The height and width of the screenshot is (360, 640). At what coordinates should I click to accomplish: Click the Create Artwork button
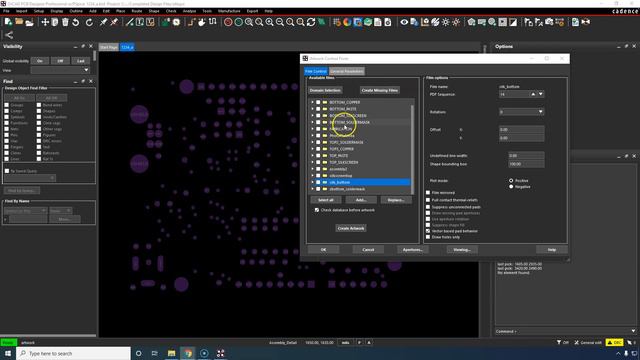point(351,228)
